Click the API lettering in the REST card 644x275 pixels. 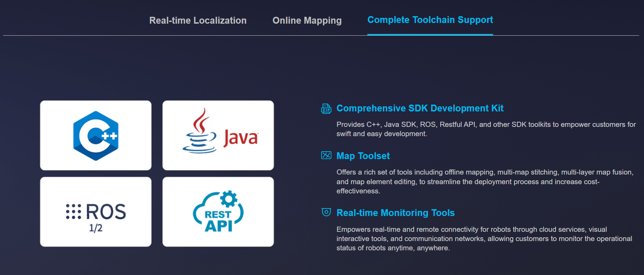[218, 226]
